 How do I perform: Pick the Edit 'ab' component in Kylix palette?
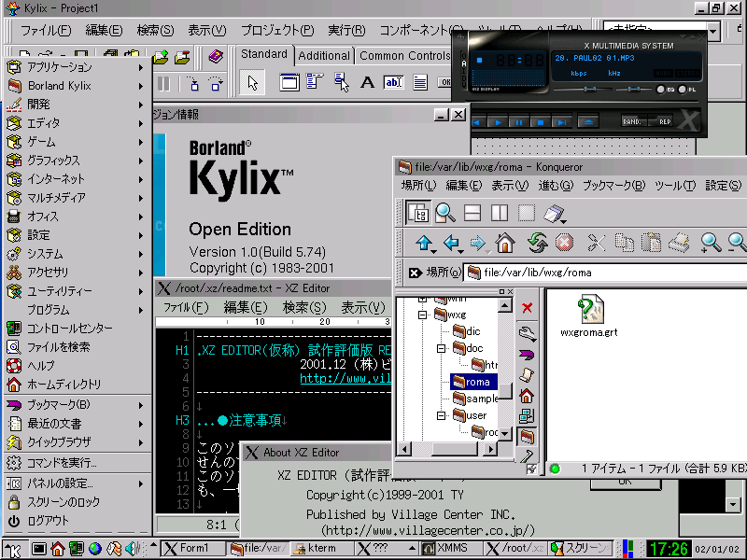393,83
